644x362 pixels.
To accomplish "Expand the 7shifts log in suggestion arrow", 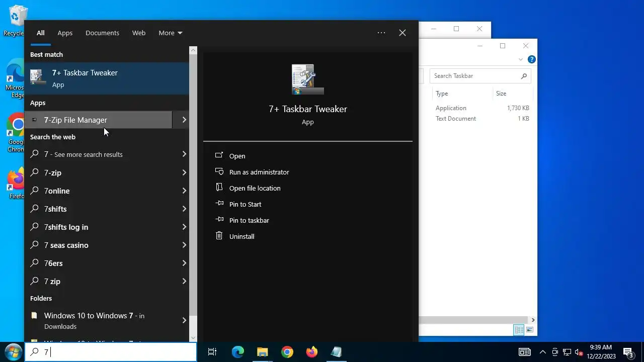I will pyautogui.click(x=184, y=227).
